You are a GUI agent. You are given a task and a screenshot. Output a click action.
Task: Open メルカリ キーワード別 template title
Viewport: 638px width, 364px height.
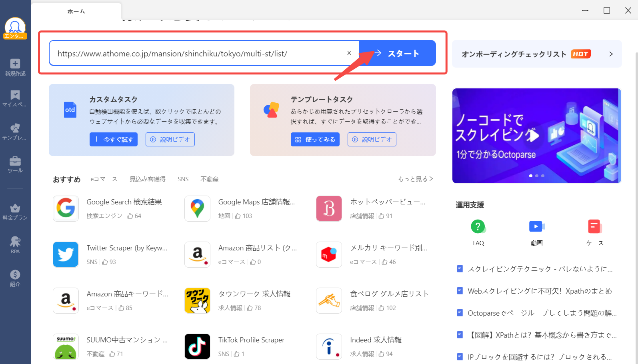[x=388, y=248]
